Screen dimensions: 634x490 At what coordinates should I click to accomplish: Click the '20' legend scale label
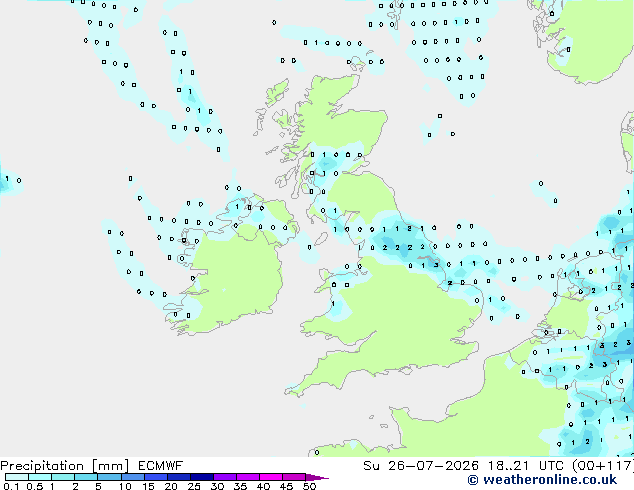coord(171,486)
